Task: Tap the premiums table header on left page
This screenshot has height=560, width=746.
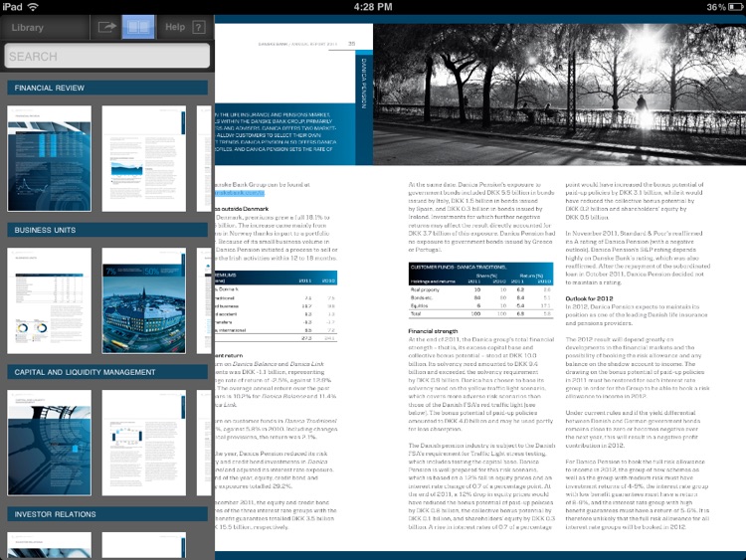Action: pyautogui.click(x=276, y=278)
